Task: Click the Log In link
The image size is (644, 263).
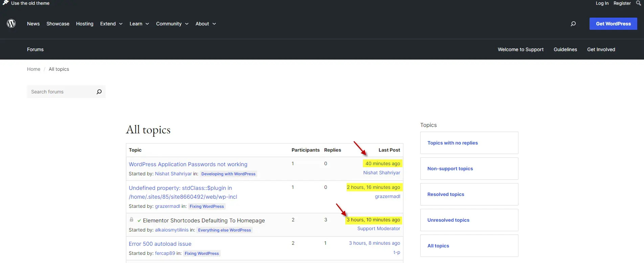Action: click(x=602, y=3)
